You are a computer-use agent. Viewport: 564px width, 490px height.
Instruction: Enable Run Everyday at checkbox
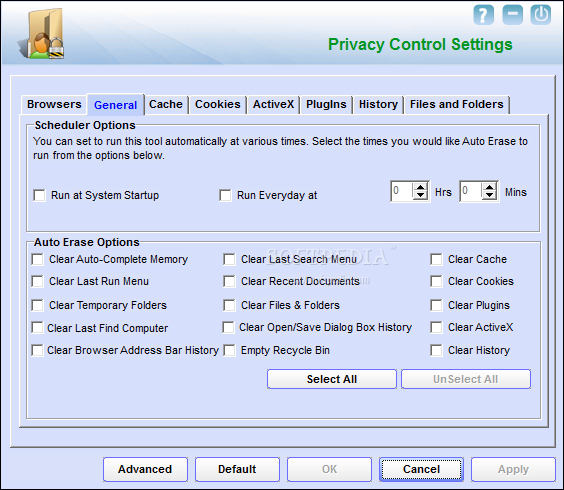click(225, 195)
